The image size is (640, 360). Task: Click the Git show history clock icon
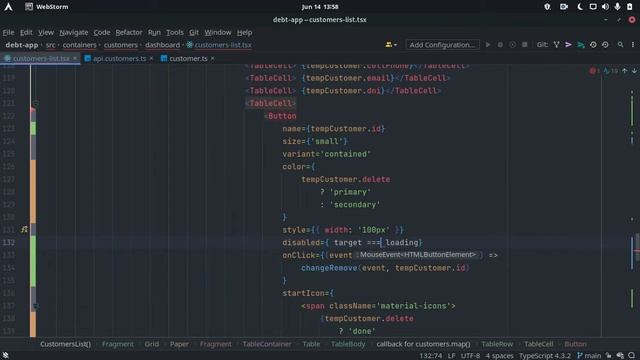(593, 44)
